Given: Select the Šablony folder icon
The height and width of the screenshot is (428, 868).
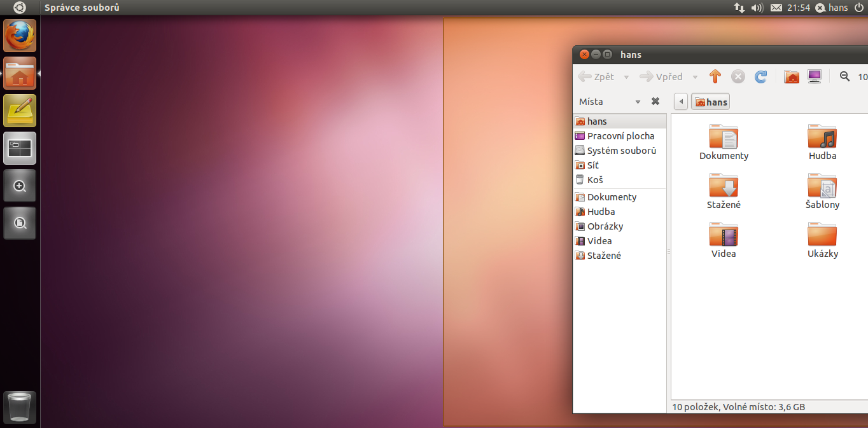Looking at the screenshot, I should [822, 185].
